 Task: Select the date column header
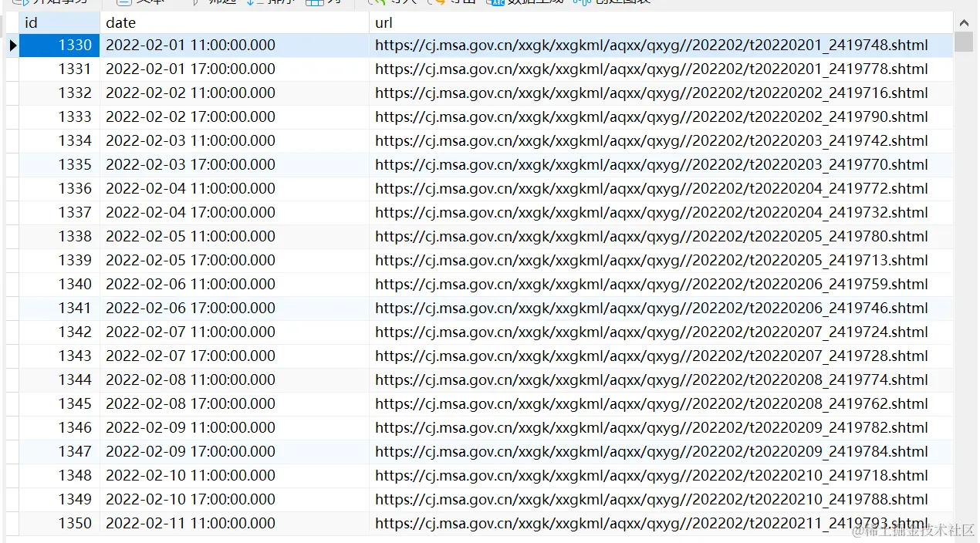click(235, 22)
